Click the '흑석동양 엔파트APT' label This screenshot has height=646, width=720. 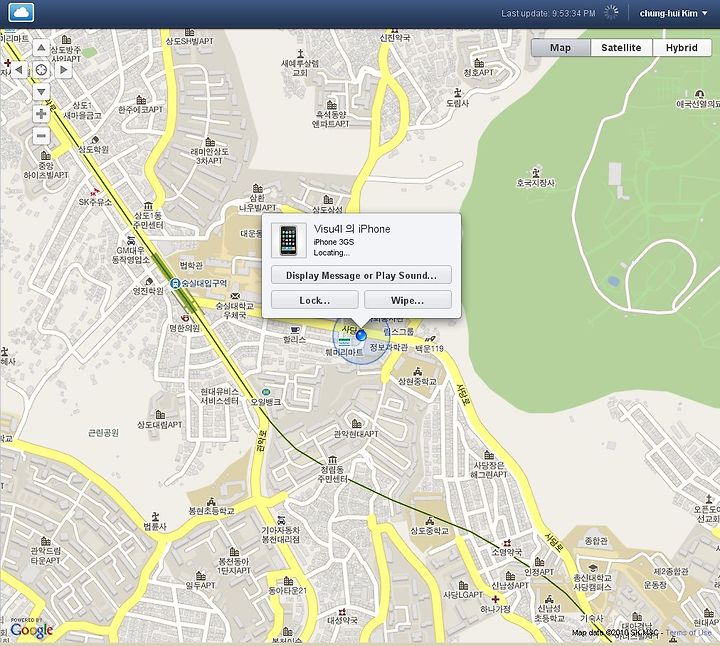[x=331, y=119]
